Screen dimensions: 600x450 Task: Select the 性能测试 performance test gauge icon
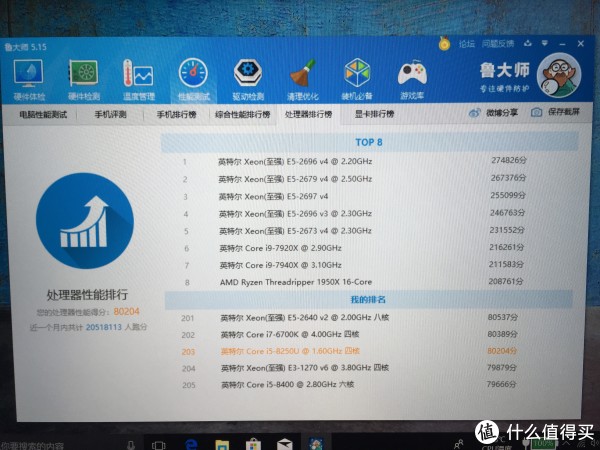click(x=193, y=80)
